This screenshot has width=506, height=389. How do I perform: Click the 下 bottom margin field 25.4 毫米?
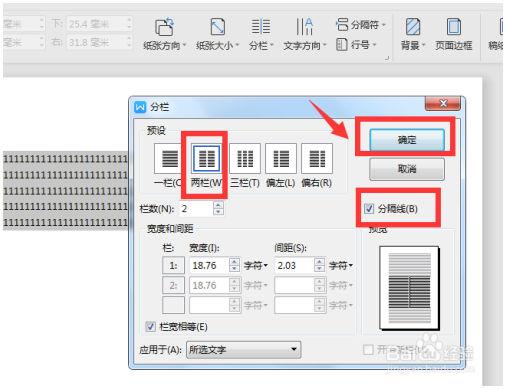click(x=99, y=24)
